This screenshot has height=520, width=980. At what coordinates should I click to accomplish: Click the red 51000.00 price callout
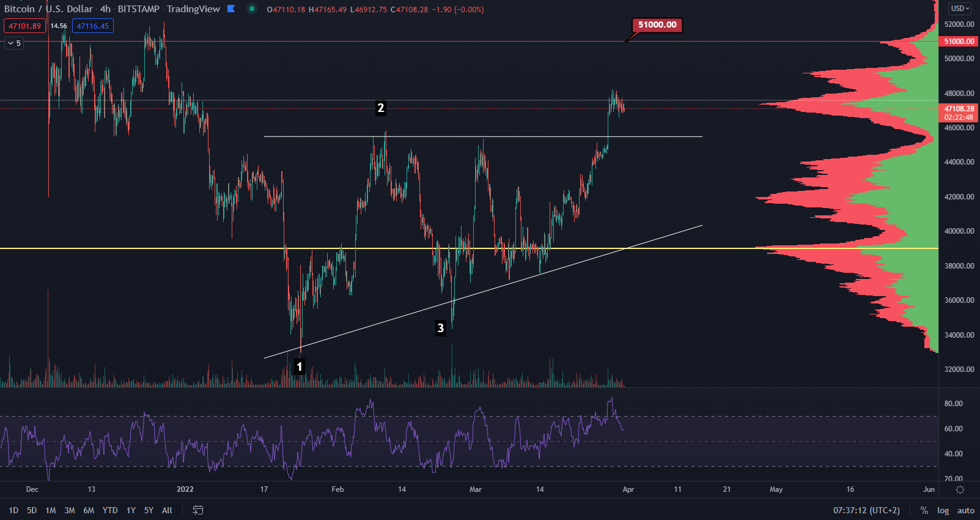tap(657, 25)
